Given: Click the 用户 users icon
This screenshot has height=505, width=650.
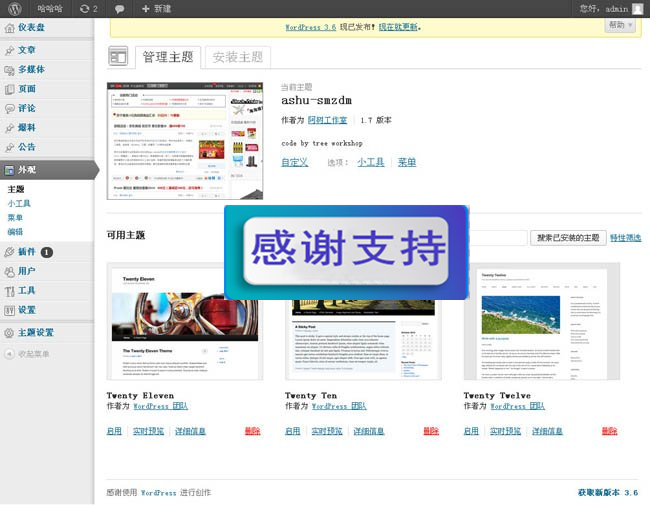Looking at the screenshot, I should 9,272.
